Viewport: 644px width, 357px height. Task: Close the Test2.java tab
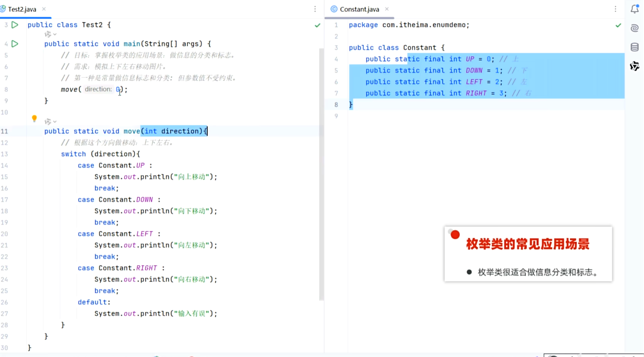(44, 9)
